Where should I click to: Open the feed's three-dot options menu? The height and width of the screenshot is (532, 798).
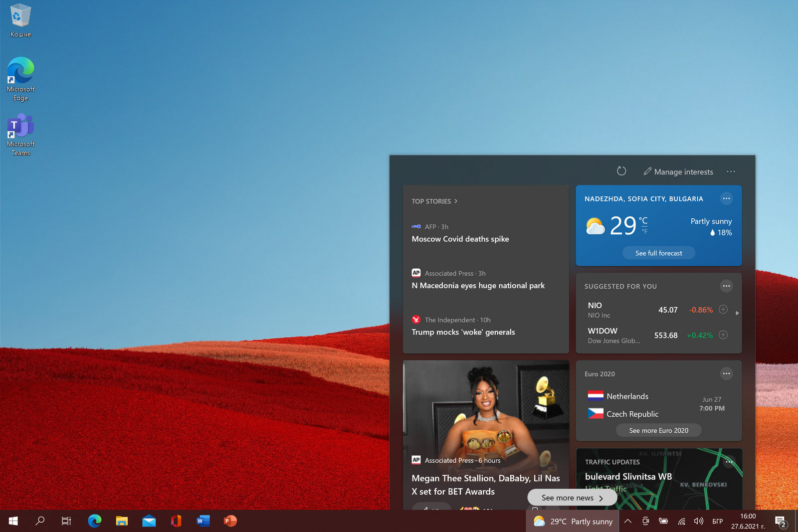[731, 172]
